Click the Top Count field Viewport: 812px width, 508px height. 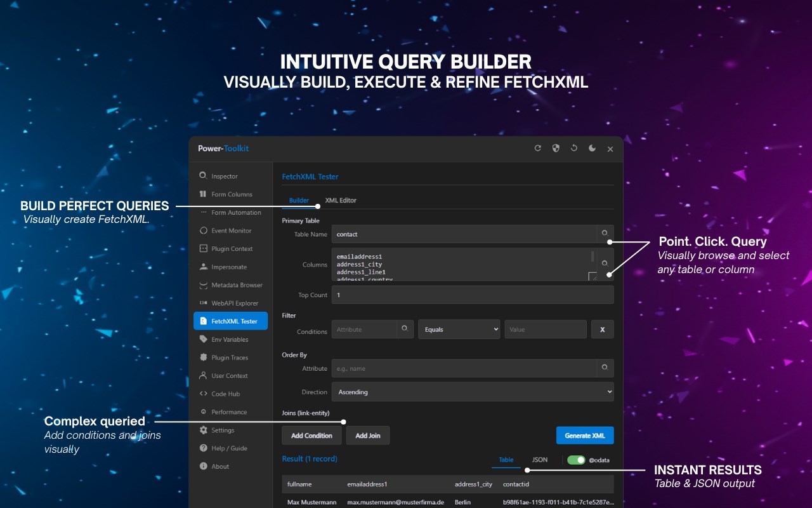pyautogui.click(x=473, y=295)
